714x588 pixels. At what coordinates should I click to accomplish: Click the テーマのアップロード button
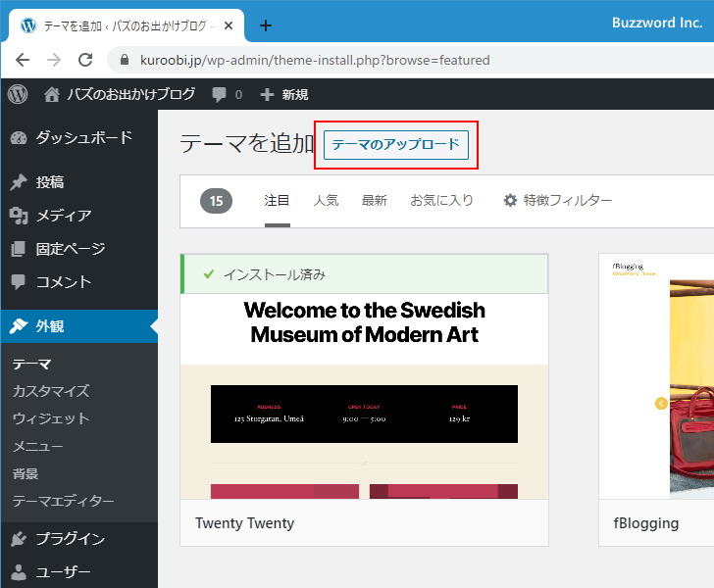click(x=395, y=145)
